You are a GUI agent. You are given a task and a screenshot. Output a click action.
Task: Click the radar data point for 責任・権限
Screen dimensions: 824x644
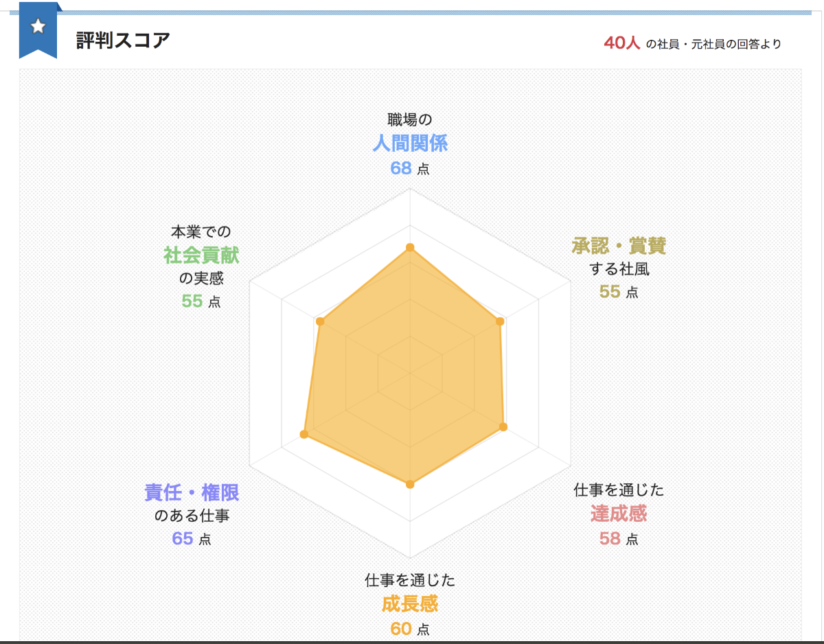click(304, 435)
